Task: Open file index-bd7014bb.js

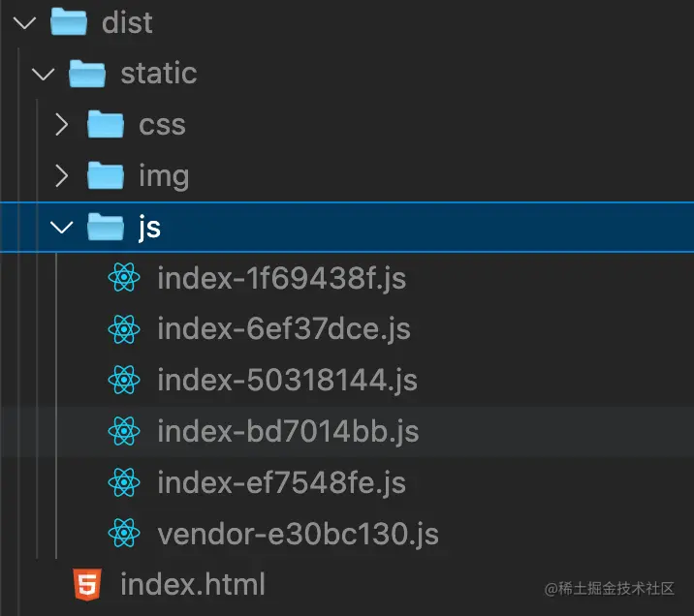Action: (x=288, y=432)
